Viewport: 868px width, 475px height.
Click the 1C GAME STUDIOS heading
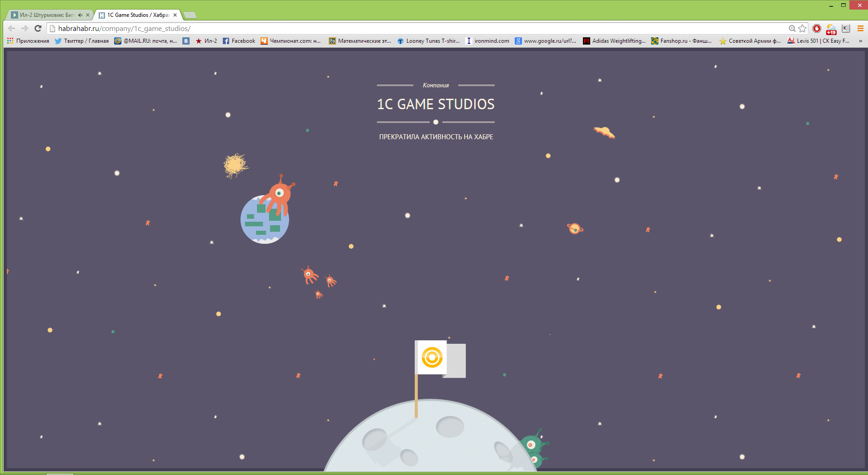coord(436,104)
